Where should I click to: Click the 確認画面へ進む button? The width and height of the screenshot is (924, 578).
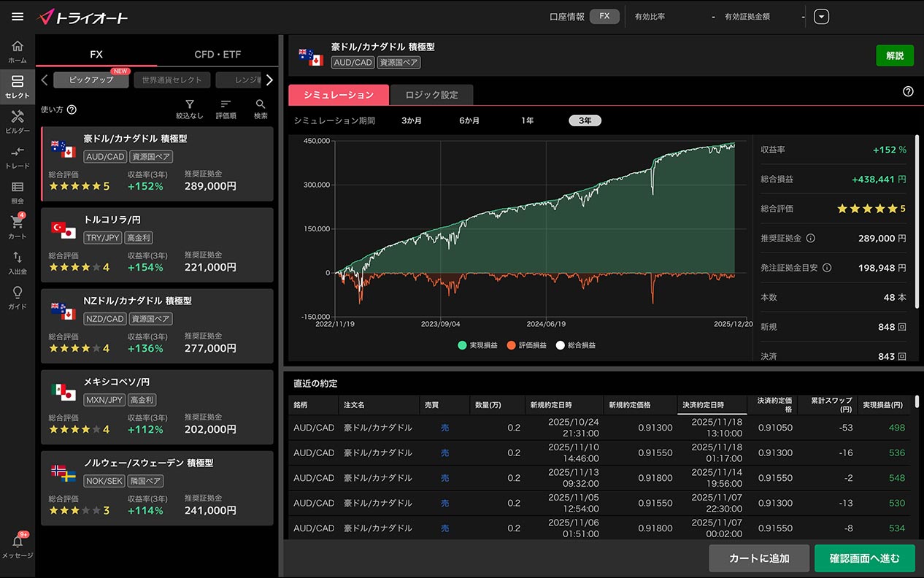pyautogui.click(x=864, y=558)
